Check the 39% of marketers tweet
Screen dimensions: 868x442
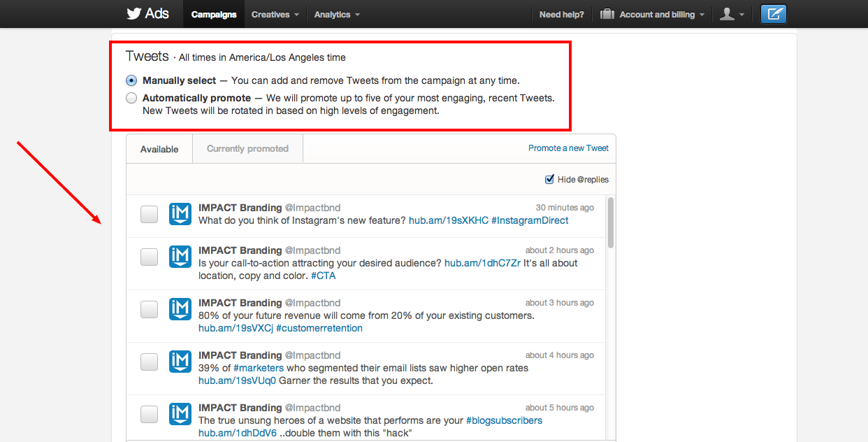point(149,362)
